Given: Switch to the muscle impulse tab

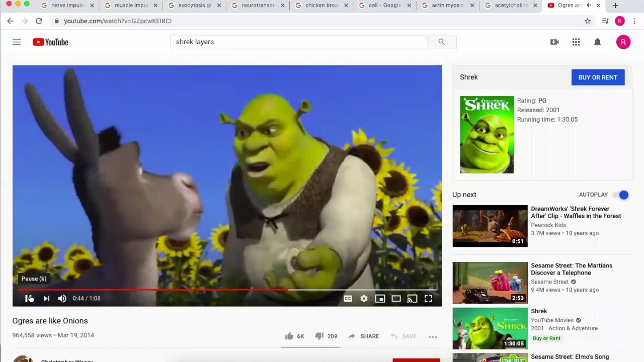Looking at the screenshot, I should (x=132, y=6).
